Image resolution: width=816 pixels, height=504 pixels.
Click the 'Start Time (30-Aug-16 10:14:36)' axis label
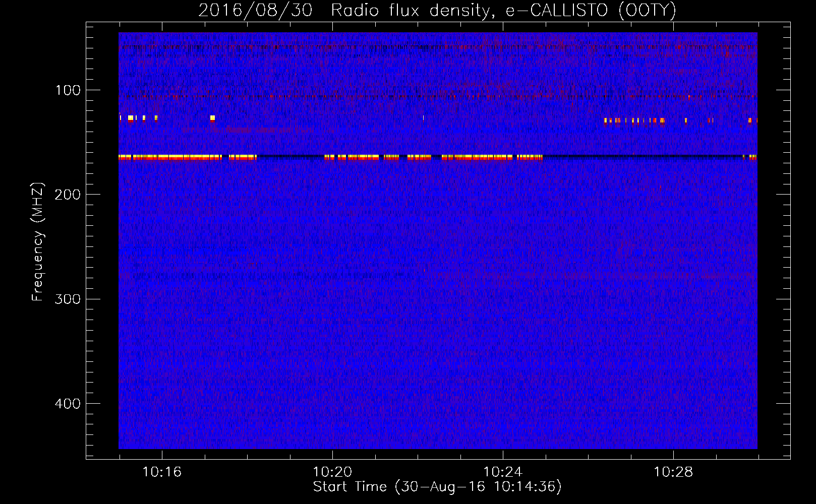pos(437,487)
